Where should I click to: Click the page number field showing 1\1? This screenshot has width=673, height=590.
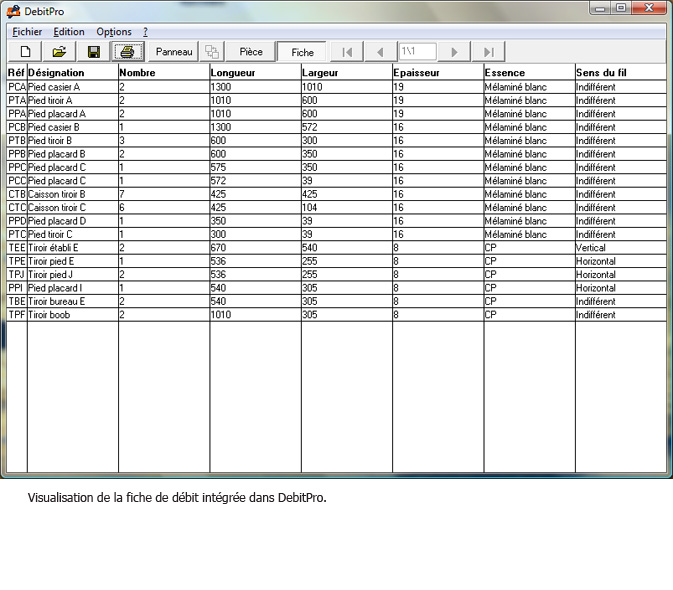(x=418, y=51)
